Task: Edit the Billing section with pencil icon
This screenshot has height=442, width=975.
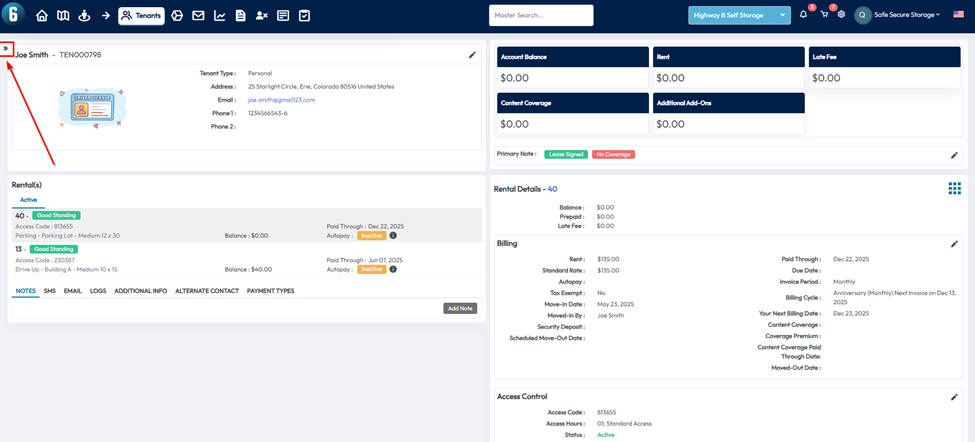Action: pos(954,243)
